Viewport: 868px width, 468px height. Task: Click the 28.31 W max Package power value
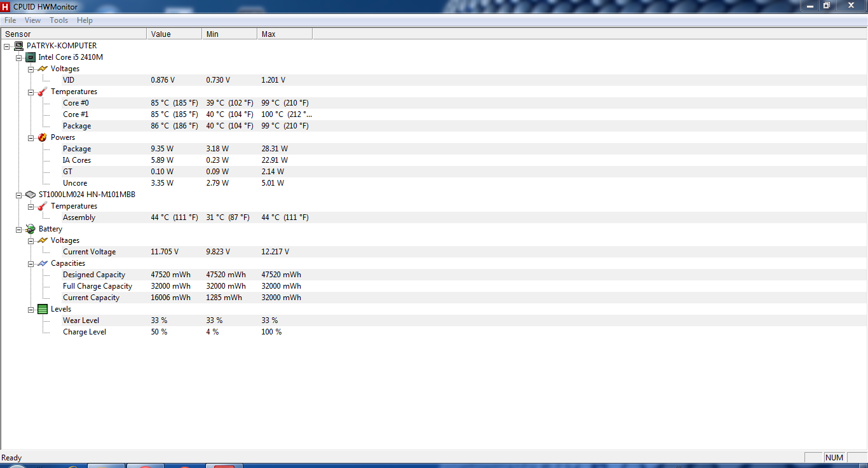point(273,149)
